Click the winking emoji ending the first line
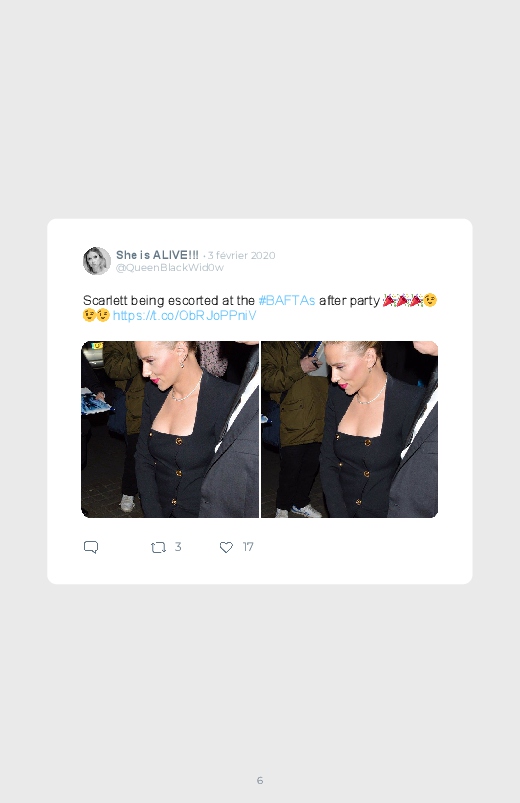The width and height of the screenshot is (520, 803). pos(430,300)
